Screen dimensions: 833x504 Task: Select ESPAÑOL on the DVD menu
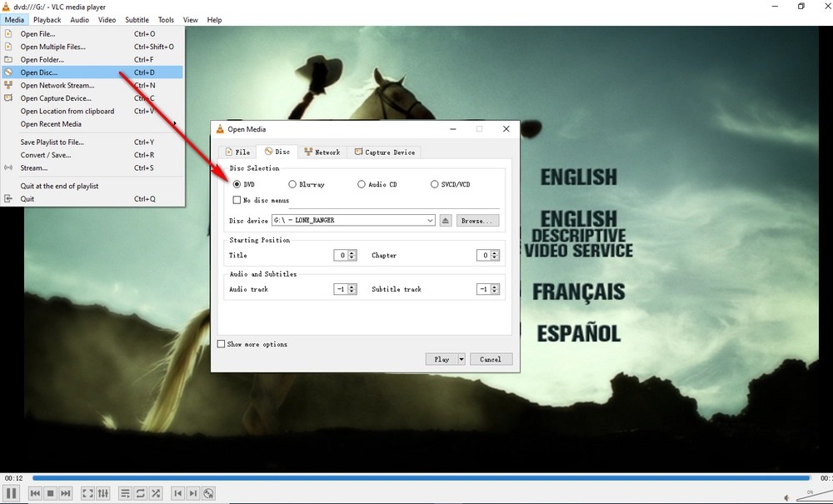click(579, 333)
